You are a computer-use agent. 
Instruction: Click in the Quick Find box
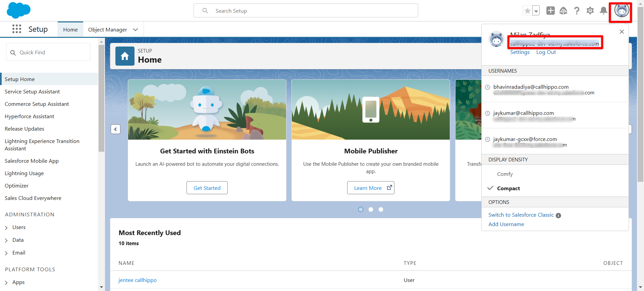coord(48,52)
